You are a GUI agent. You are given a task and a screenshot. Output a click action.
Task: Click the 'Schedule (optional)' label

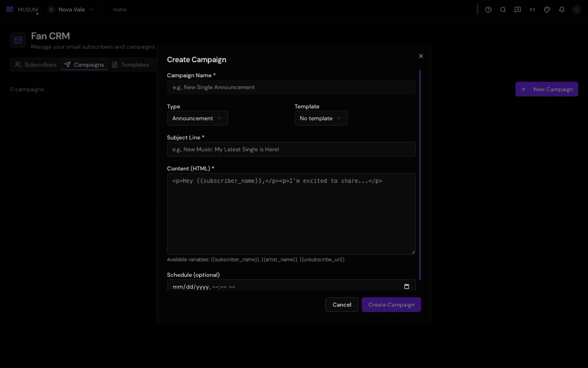[193, 275]
